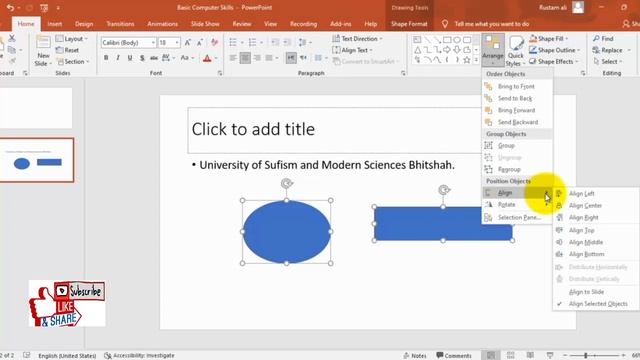640x360 pixels.
Task: Increase font size icon
Action: [x=188, y=42]
